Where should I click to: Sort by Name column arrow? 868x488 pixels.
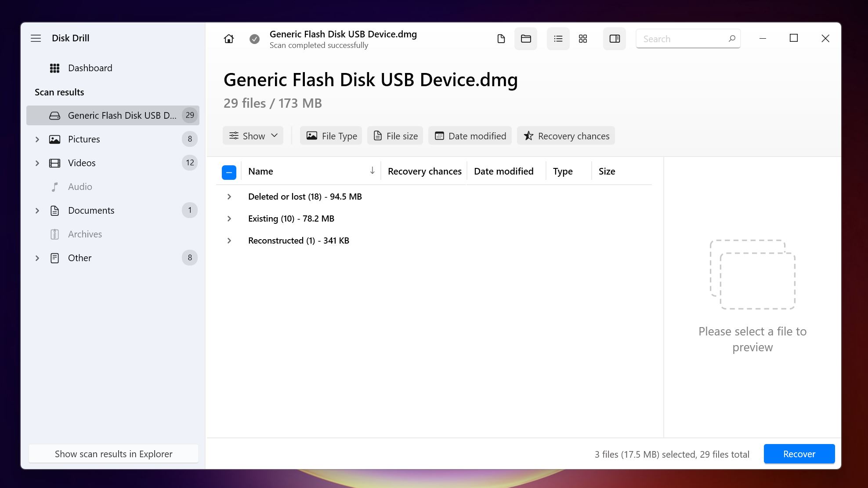coord(372,171)
